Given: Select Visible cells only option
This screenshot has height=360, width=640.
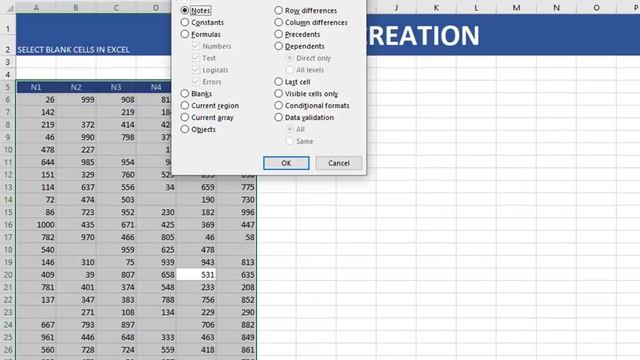Looking at the screenshot, I should pos(306,93).
